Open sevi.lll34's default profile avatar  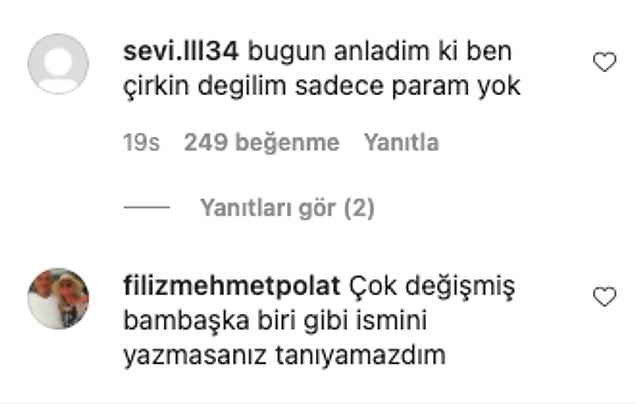click(x=58, y=64)
